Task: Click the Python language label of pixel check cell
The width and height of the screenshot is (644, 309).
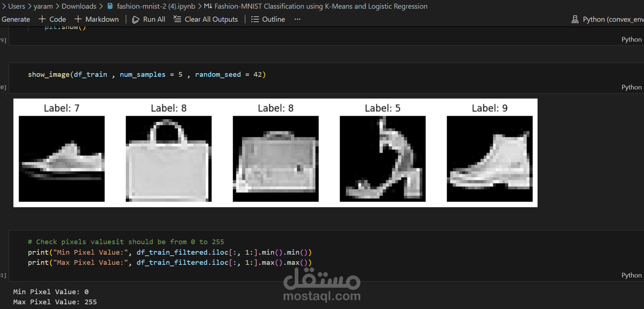Action: click(x=631, y=275)
